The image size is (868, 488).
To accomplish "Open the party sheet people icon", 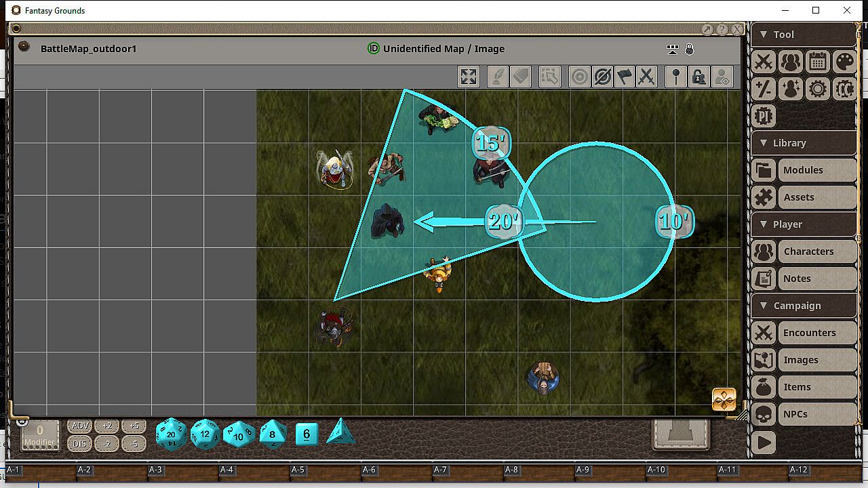I will point(791,62).
